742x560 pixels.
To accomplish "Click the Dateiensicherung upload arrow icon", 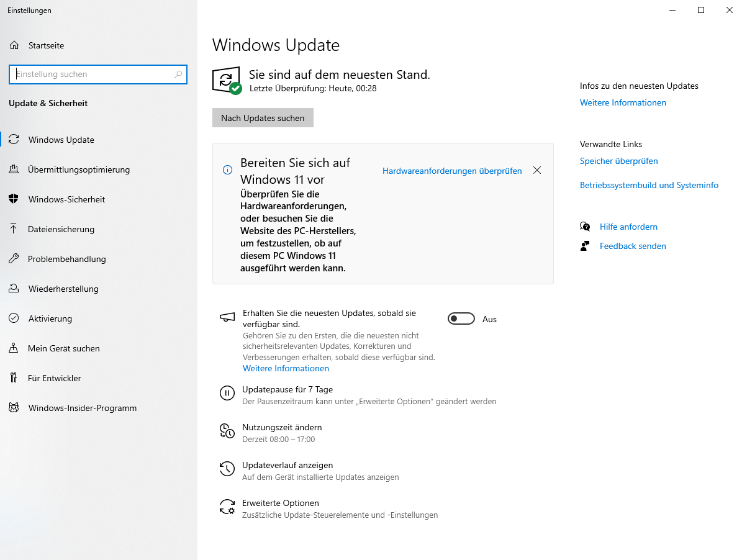I will point(14,229).
